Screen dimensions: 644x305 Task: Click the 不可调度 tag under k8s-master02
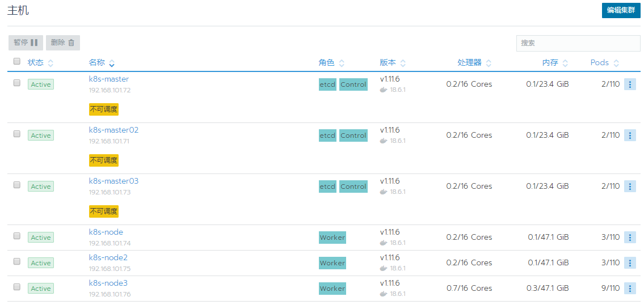103,160
